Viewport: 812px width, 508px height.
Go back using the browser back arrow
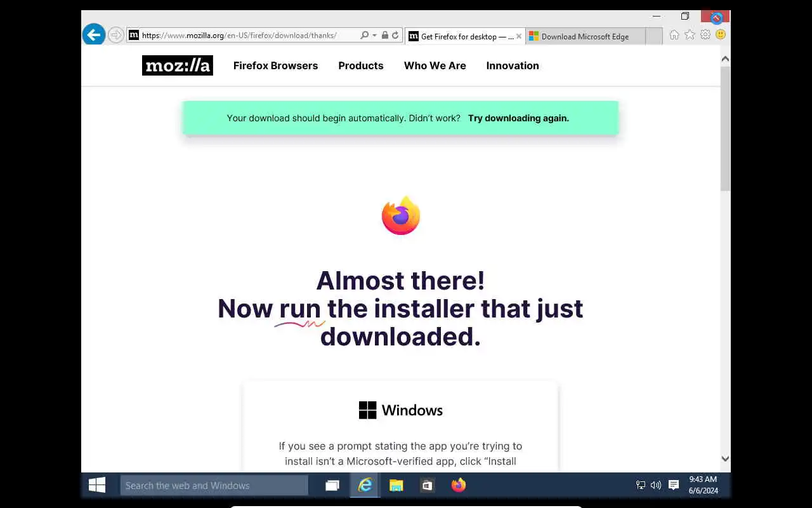click(94, 35)
